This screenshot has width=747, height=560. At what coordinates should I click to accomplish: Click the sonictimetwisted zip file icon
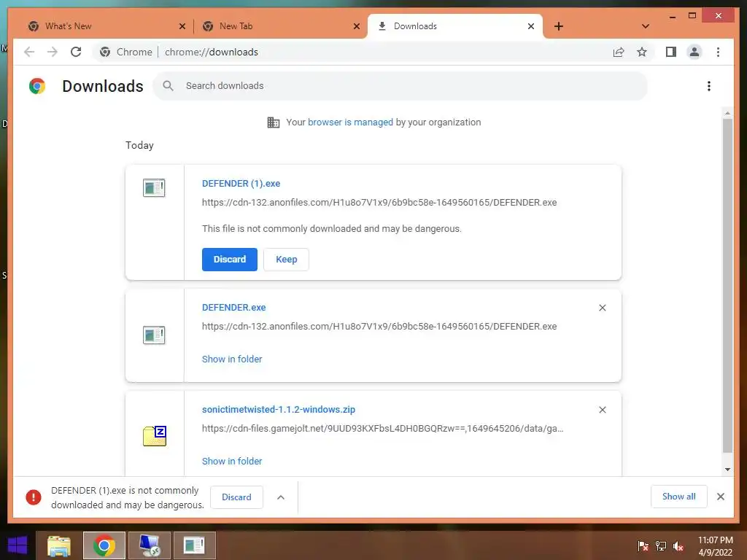155,436
